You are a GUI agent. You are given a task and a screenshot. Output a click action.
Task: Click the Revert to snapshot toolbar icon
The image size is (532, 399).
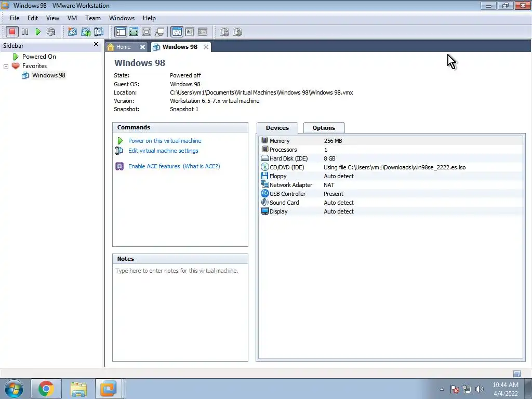tap(86, 32)
